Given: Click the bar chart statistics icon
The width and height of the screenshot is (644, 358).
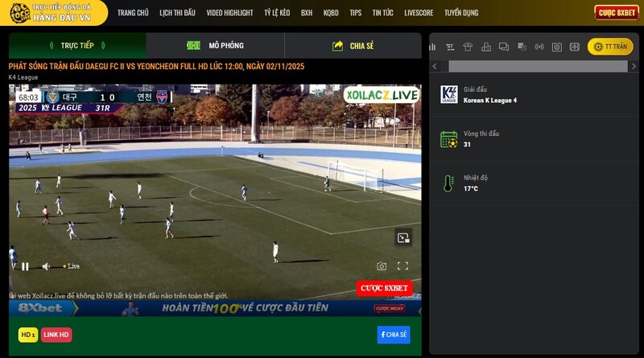Looking at the screenshot, I should point(433,47).
